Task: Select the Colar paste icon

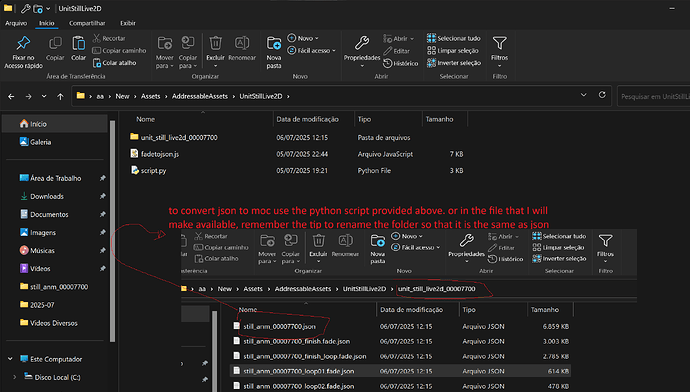Action: 78,48
